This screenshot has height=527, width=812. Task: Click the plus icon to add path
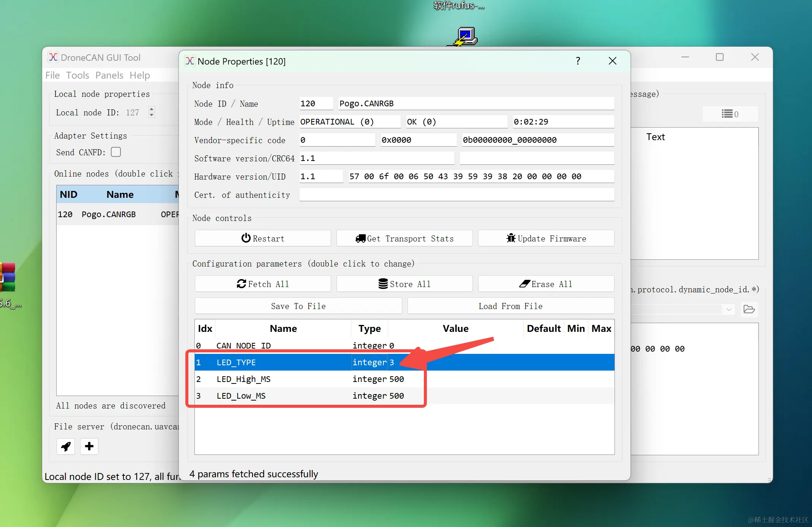(x=89, y=447)
